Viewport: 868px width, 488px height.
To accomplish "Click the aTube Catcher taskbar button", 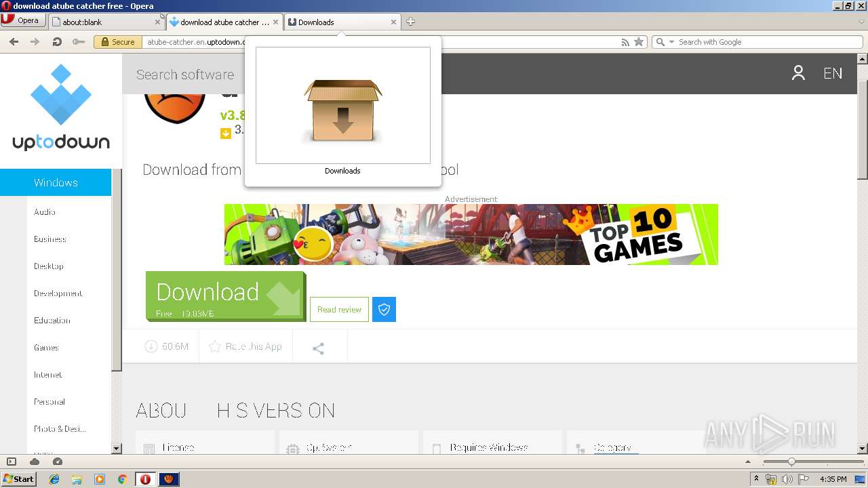I will point(169,479).
